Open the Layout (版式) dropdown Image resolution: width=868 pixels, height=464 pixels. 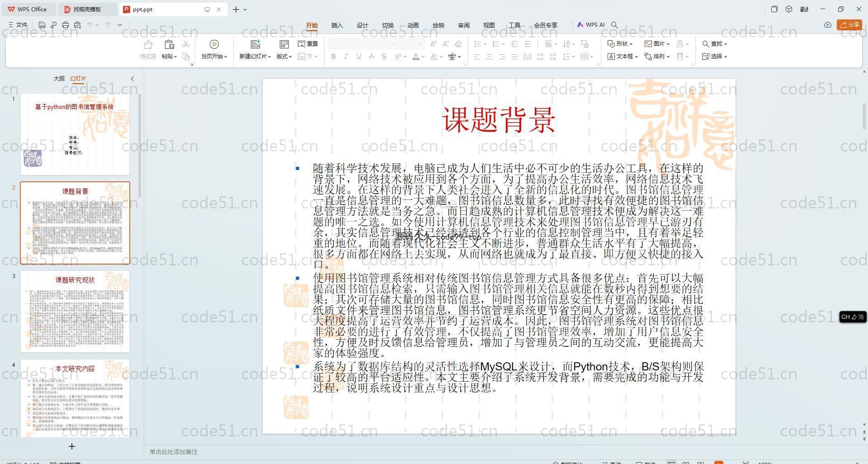284,57
